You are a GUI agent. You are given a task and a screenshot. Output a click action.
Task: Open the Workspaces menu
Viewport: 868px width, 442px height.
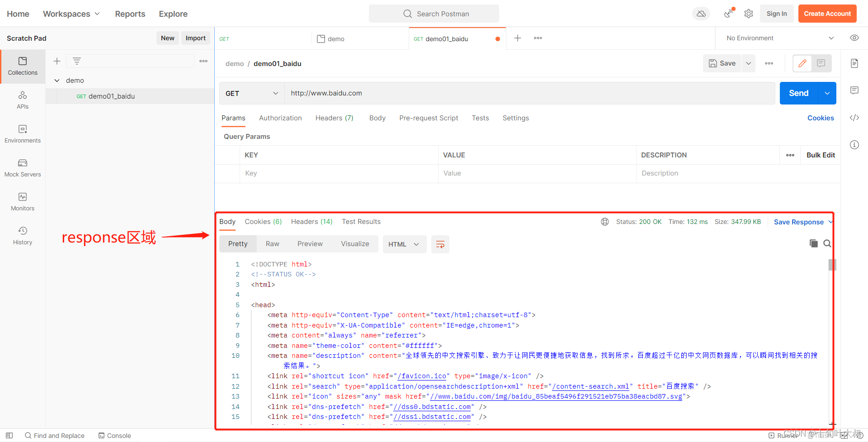tap(71, 14)
